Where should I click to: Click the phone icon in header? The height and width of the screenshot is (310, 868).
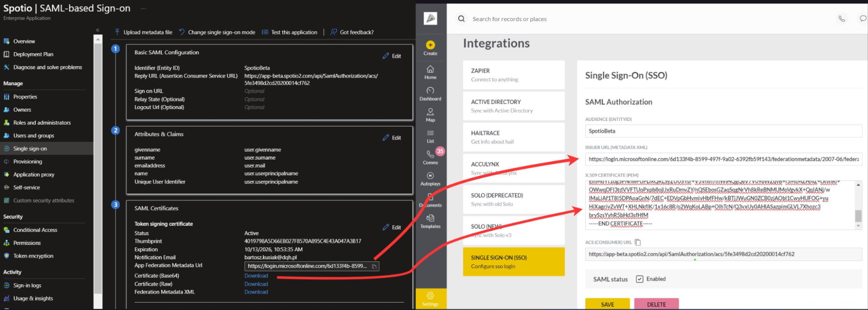pos(842,19)
